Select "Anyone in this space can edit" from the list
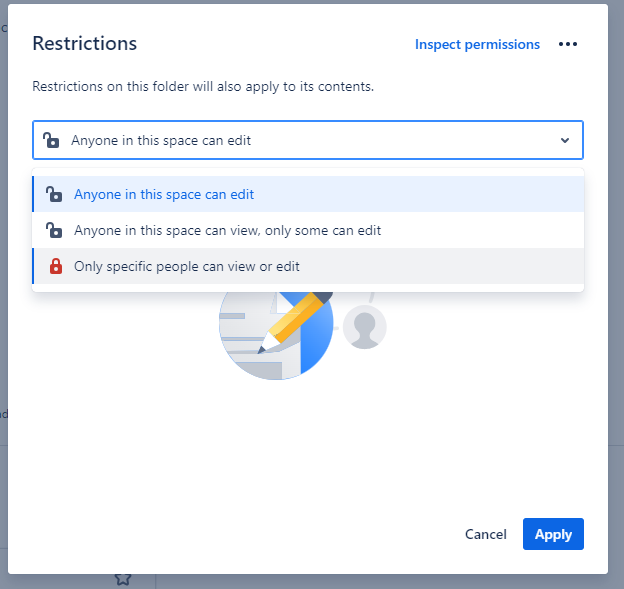 [x=164, y=195]
